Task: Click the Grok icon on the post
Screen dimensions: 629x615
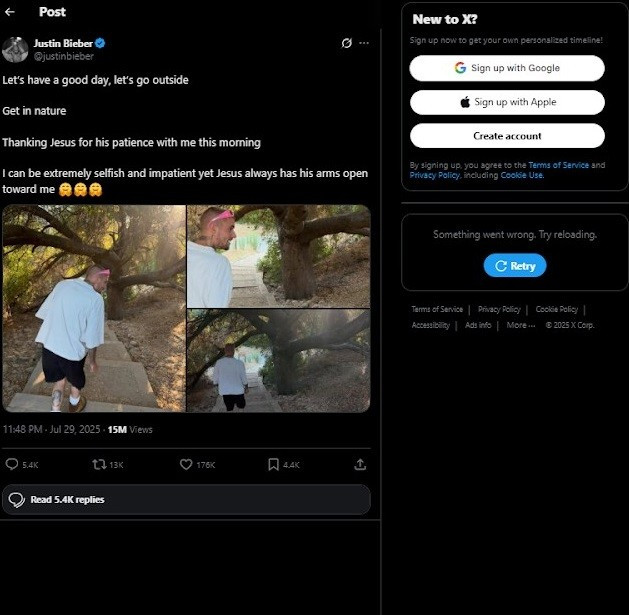Action: pyautogui.click(x=346, y=43)
